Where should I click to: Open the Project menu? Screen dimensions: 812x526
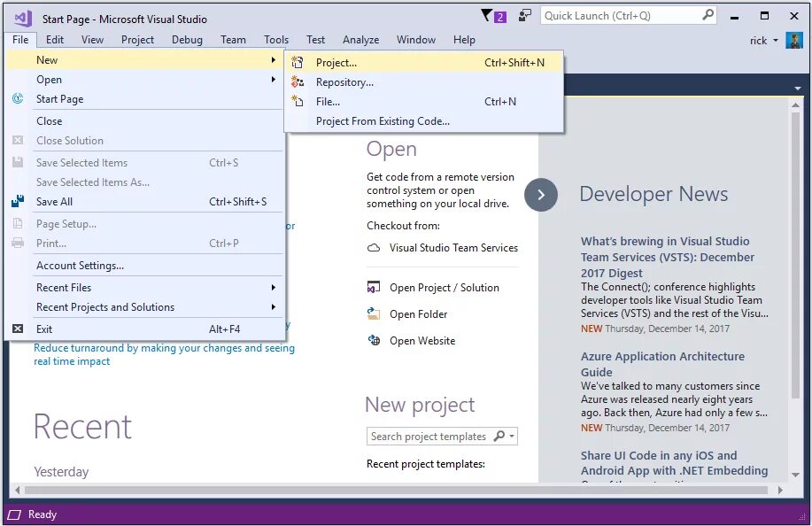[x=137, y=39]
